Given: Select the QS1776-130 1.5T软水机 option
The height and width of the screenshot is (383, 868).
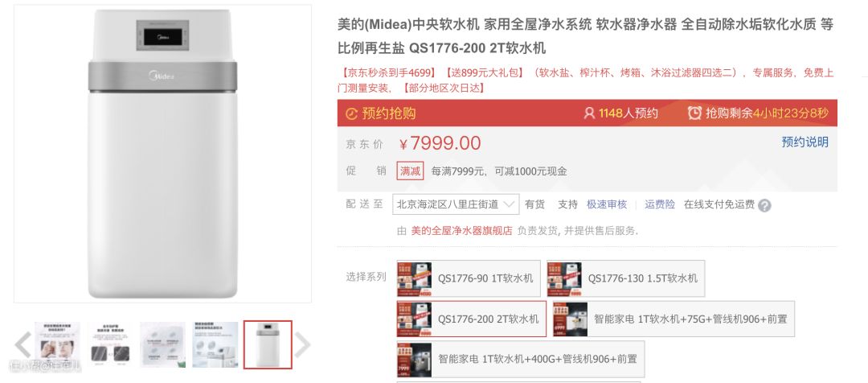Looking at the screenshot, I should (x=625, y=278).
